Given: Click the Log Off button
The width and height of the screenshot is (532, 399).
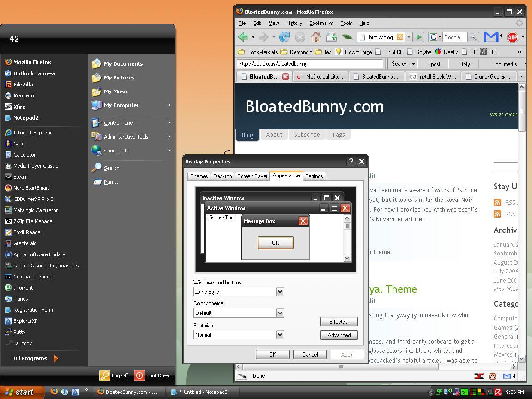Looking at the screenshot, I should (114, 375).
